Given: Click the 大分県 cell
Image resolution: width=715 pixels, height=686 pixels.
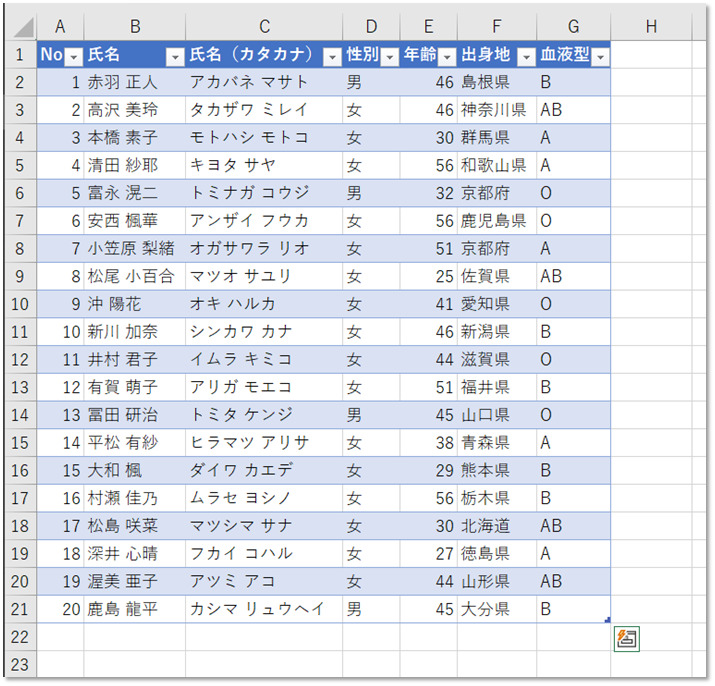Looking at the screenshot, I should click(497, 609).
